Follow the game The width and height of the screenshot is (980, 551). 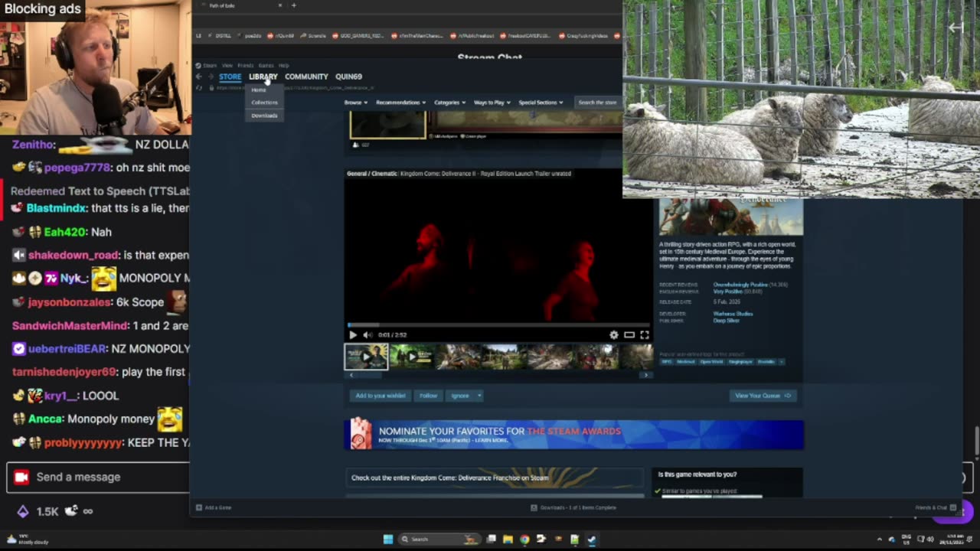[x=428, y=396]
